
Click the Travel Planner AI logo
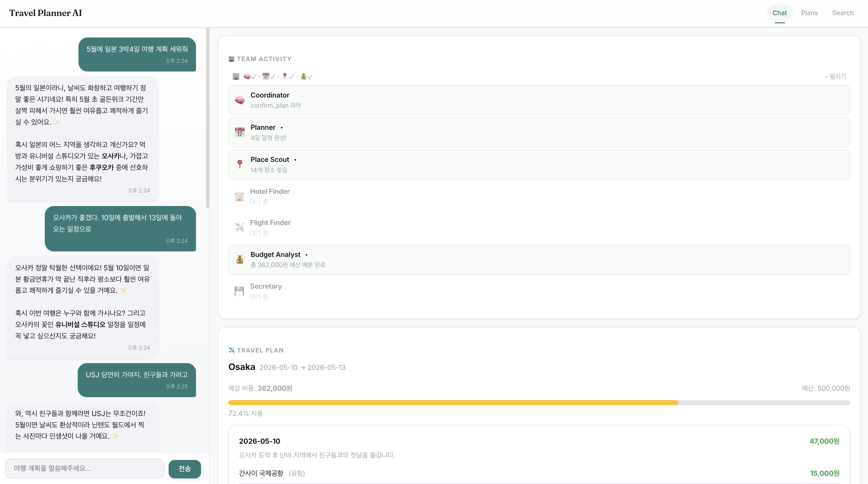(46, 13)
